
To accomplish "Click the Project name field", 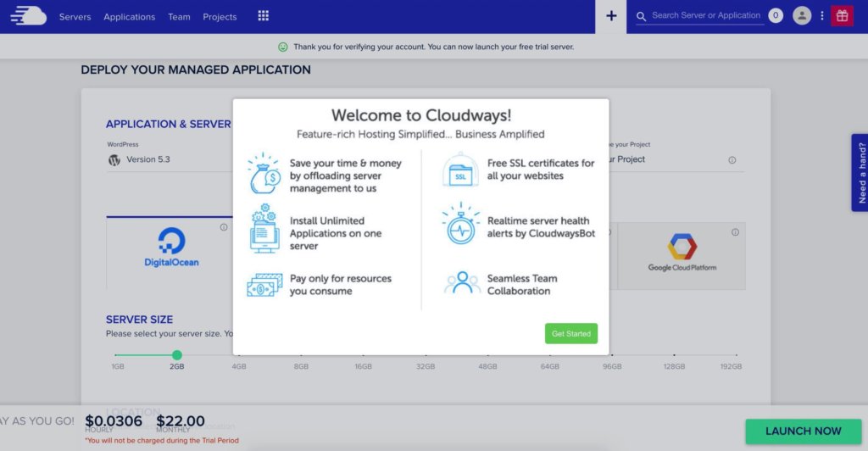I will [676, 159].
